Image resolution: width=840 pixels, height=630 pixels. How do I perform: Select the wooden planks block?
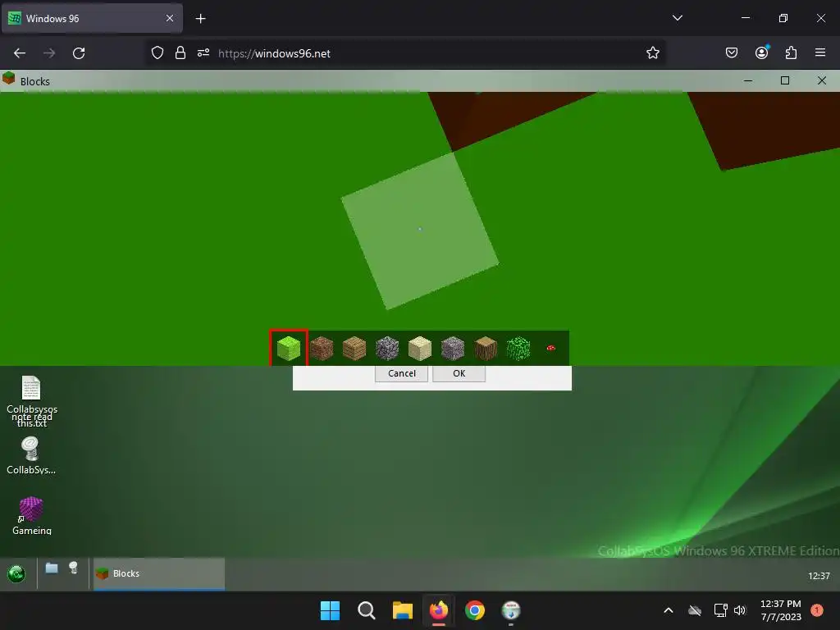(x=354, y=348)
